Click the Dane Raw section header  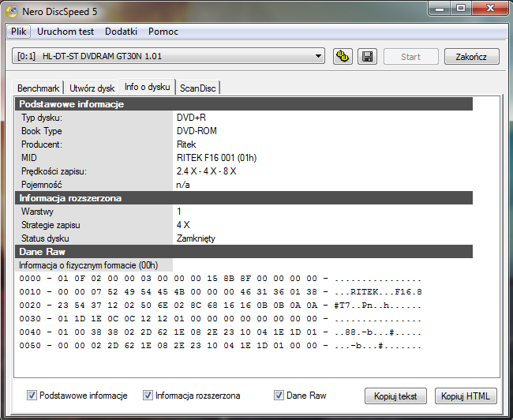click(244, 251)
